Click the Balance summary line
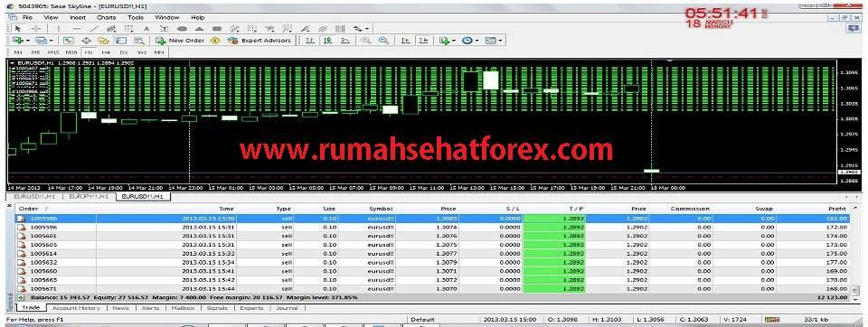 [x=433, y=297]
